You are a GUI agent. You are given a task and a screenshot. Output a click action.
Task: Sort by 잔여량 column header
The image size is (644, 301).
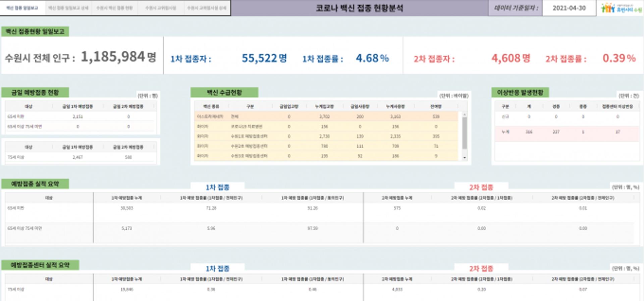point(436,106)
